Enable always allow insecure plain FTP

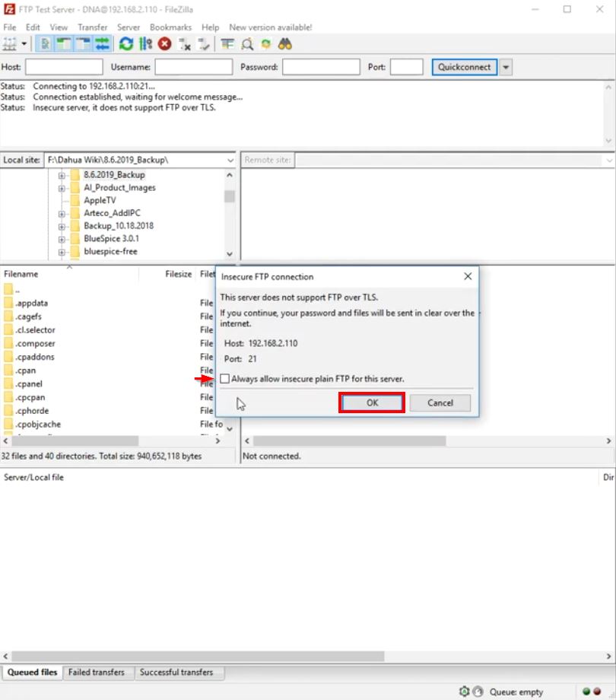(225, 379)
